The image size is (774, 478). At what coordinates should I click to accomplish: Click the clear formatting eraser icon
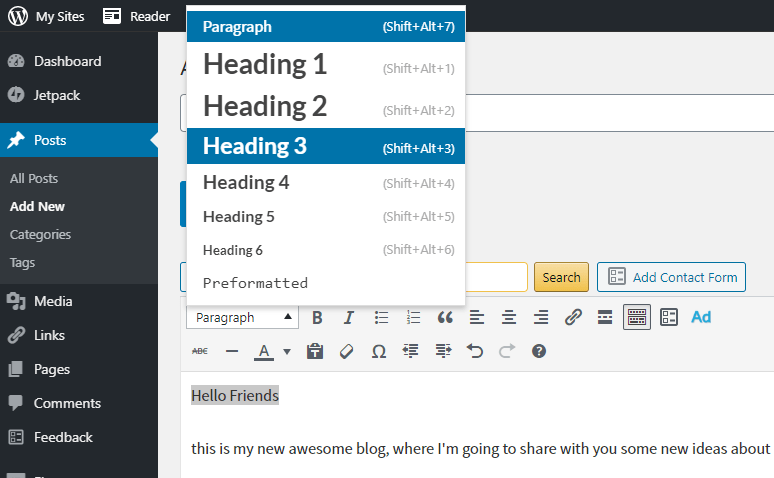pos(347,351)
